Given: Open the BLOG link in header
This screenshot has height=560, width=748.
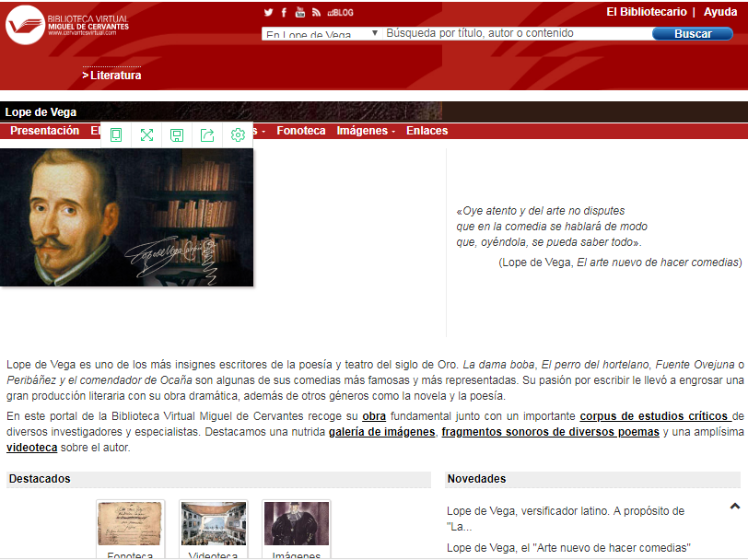Looking at the screenshot, I should point(341,13).
